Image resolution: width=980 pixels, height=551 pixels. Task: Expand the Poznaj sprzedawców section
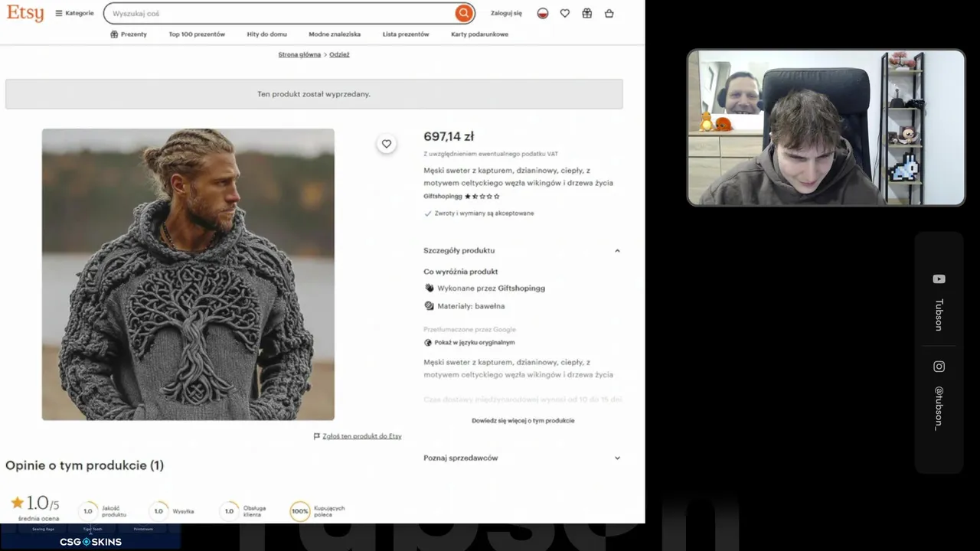tap(522, 458)
